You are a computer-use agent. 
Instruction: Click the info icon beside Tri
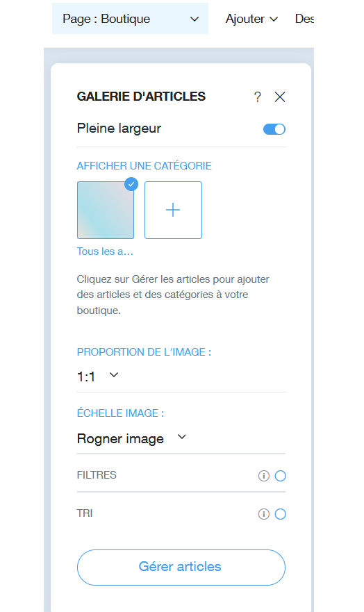264,514
